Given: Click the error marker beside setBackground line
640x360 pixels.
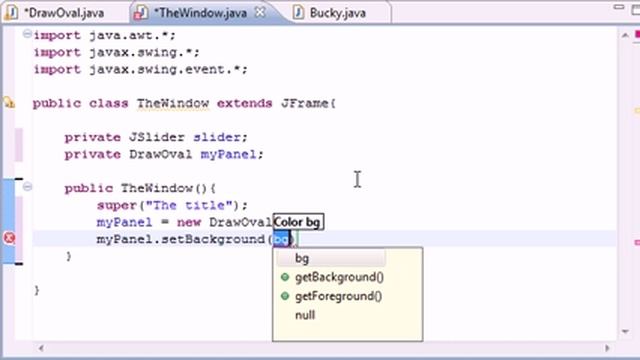Looking at the screenshot, I should point(9,238).
